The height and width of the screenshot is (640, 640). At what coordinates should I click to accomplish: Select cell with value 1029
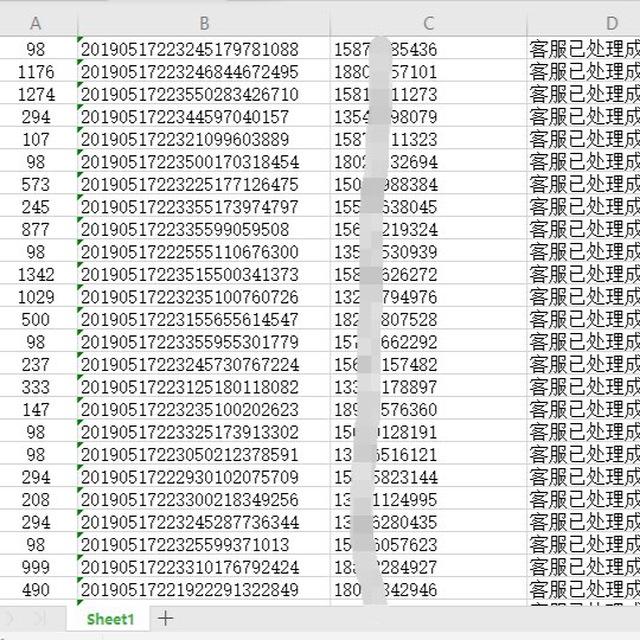(38, 297)
